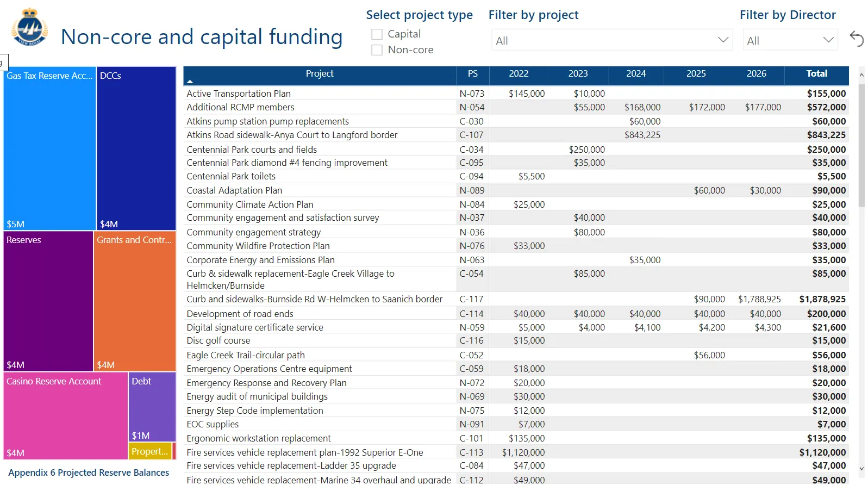Screen dimensions: 868x491
Task: Select Emergency Response and Recovery Plan
Action: pyautogui.click(x=516, y=383)
